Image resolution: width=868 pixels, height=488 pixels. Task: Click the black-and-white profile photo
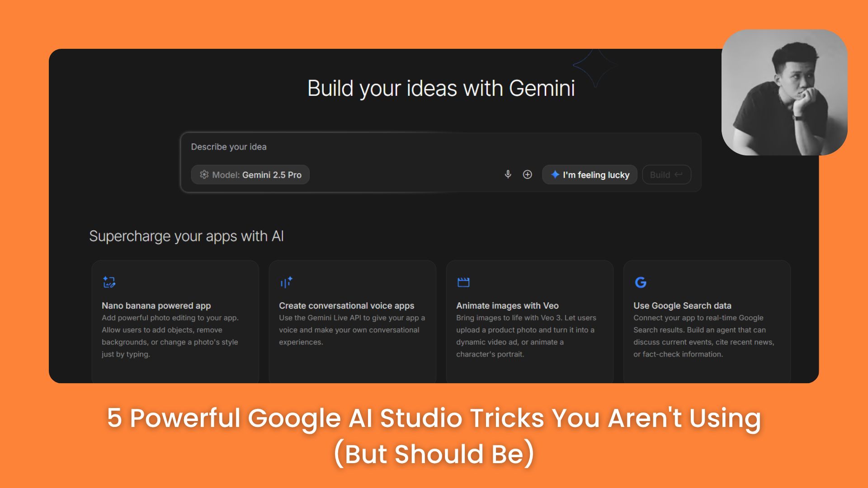pyautogui.click(x=784, y=93)
